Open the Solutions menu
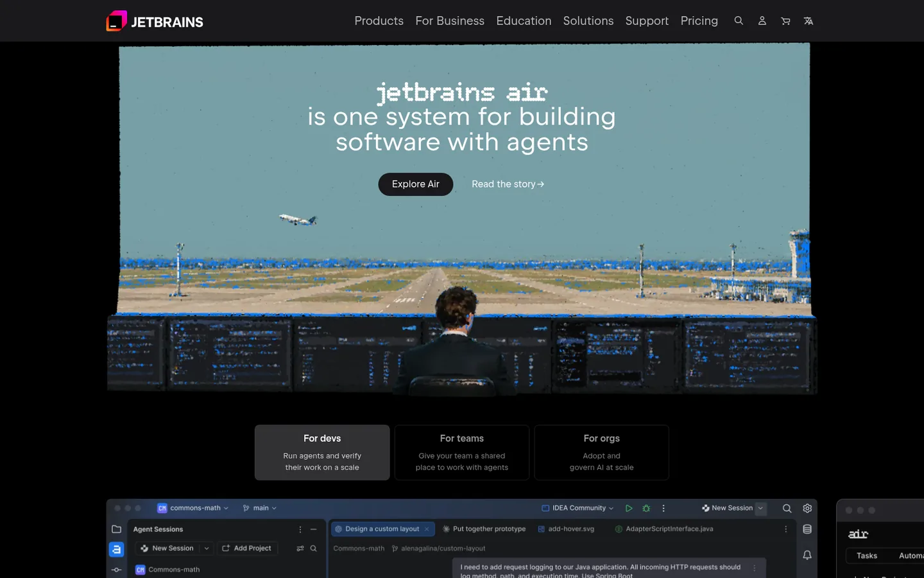The height and width of the screenshot is (578, 924). (x=588, y=21)
